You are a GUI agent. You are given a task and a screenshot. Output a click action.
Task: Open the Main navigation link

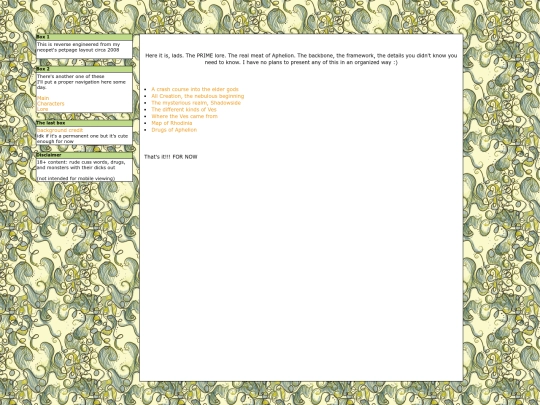43,98
